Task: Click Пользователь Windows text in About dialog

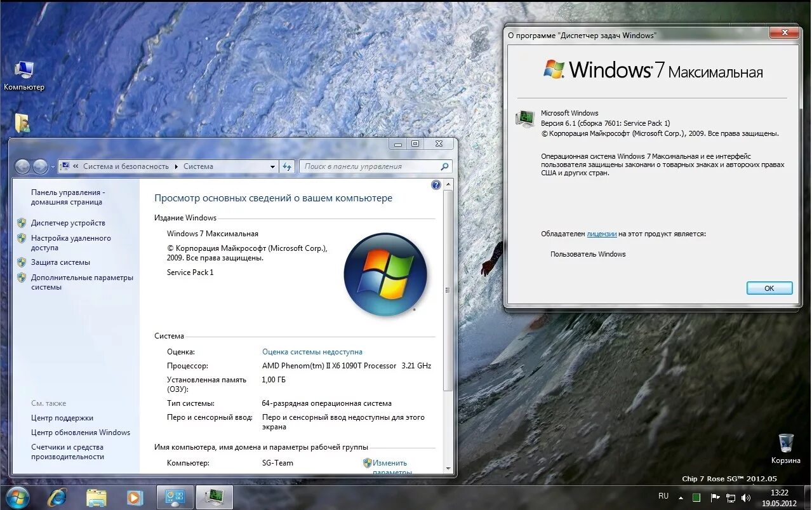Action: (588, 254)
